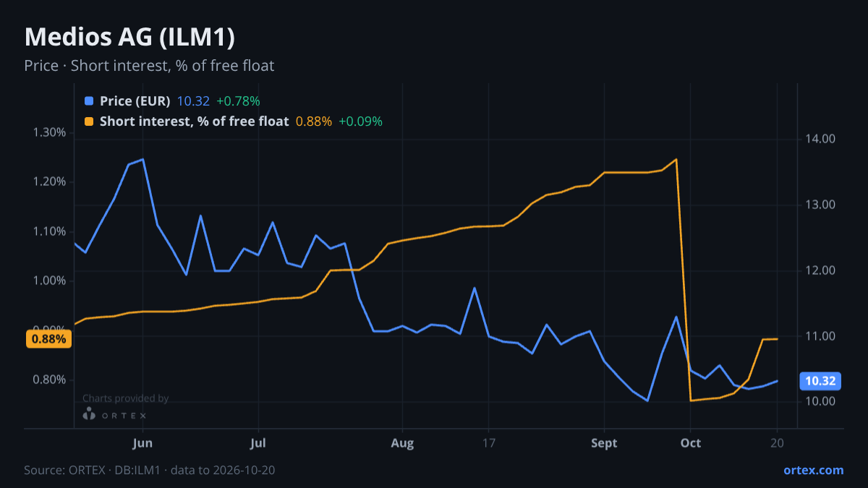Click the orange 0.88% axis marker badge
The height and width of the screenshot is (488, 868).
[x=49, y=338]
